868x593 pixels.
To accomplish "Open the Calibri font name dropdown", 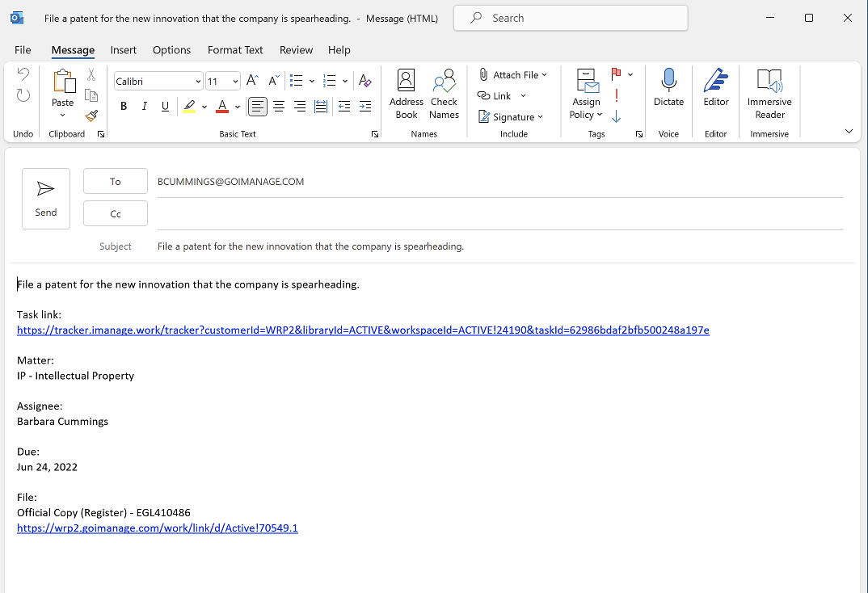I will pyautogui.click(x=198, y=82).
